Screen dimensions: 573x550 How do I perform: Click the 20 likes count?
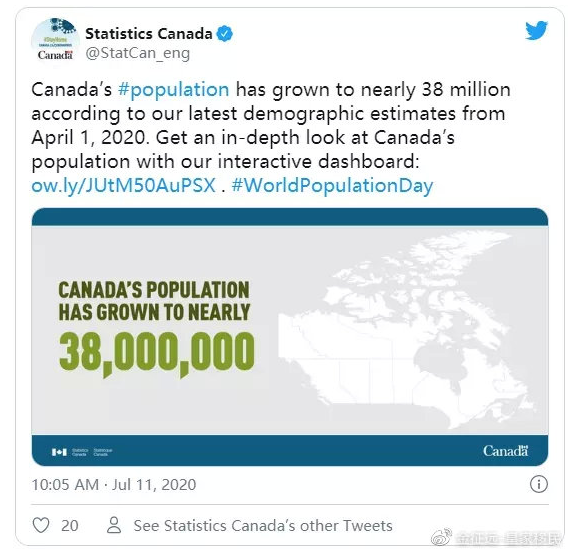(69, 526)
